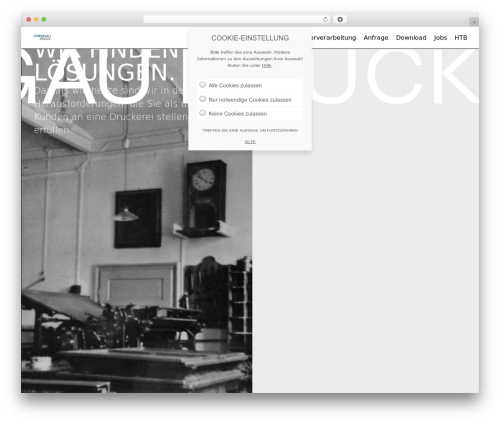The image size is (500, 423).
Task: Open the HTB menu item
Action: point(461,38)
